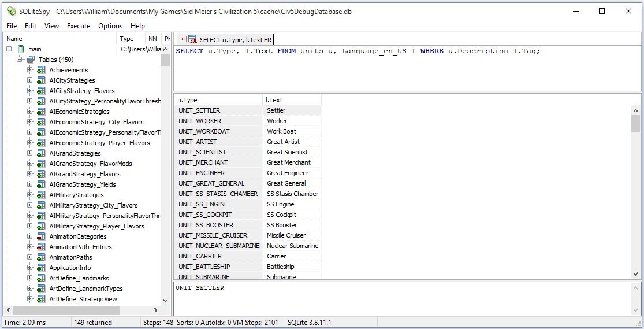Select the Missile Cruiser result cell
The height and width of the screenshot is (329, 644).
[x=292, y=235]
